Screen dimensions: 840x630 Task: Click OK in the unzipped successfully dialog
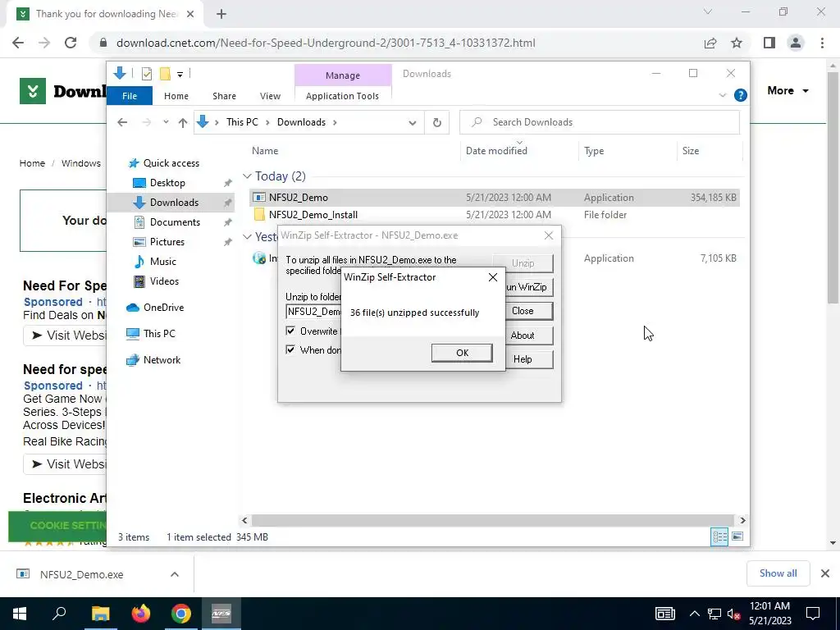(462, 353)
